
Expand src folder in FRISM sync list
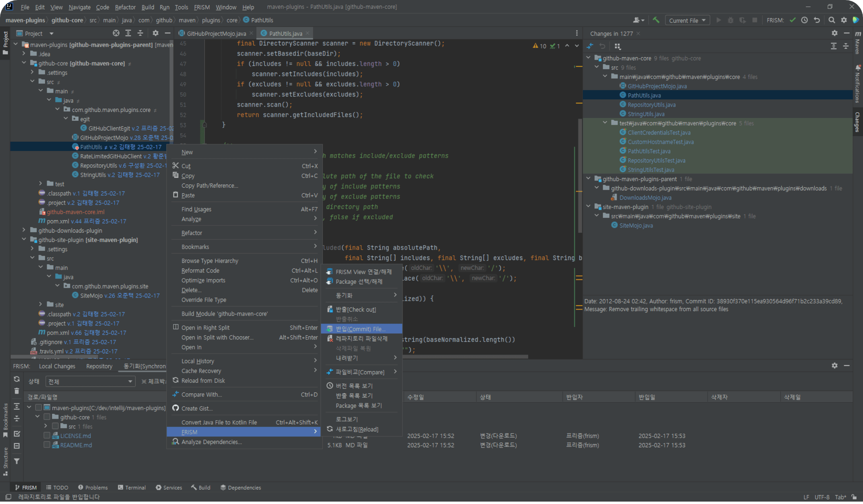pos(46,426)
